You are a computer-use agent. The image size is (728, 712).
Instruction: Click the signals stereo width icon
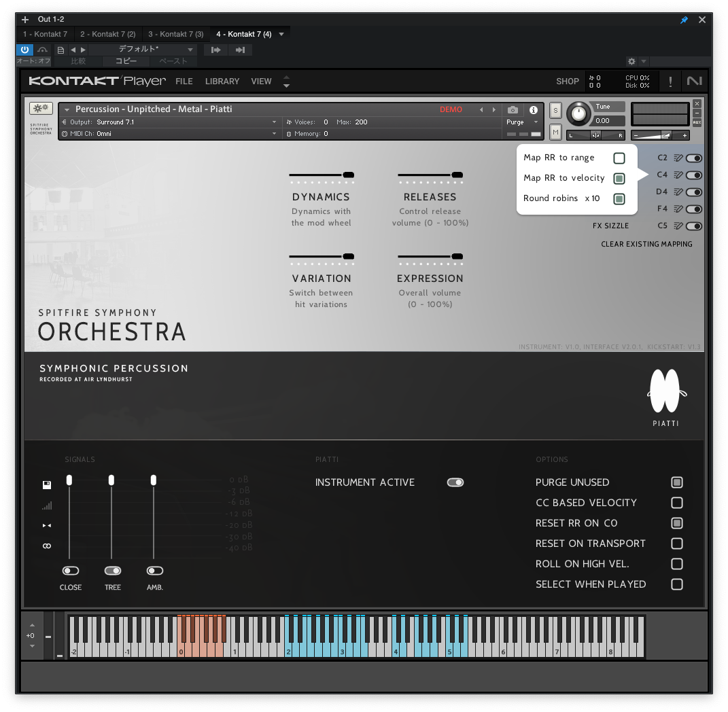point(47,525)
